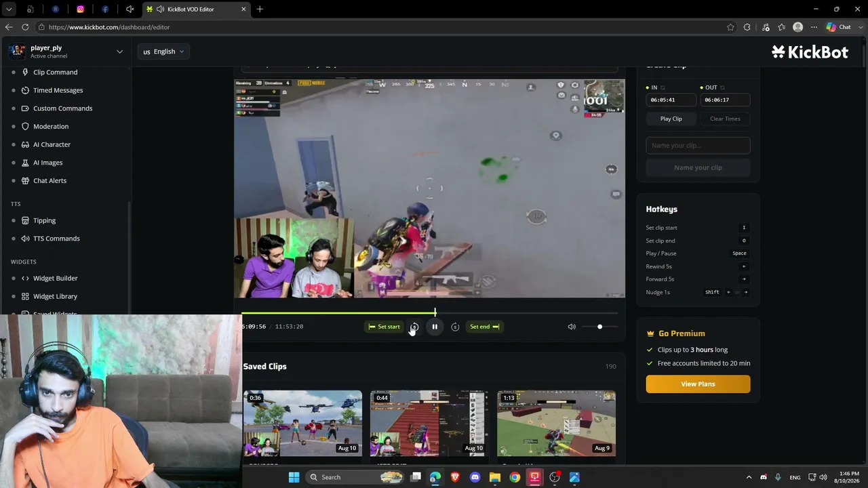This screenshot has height=488, width=868.
Task: Click the TTS Commands speaker icon
Action: pyautogui.click(x=25, y=239)
